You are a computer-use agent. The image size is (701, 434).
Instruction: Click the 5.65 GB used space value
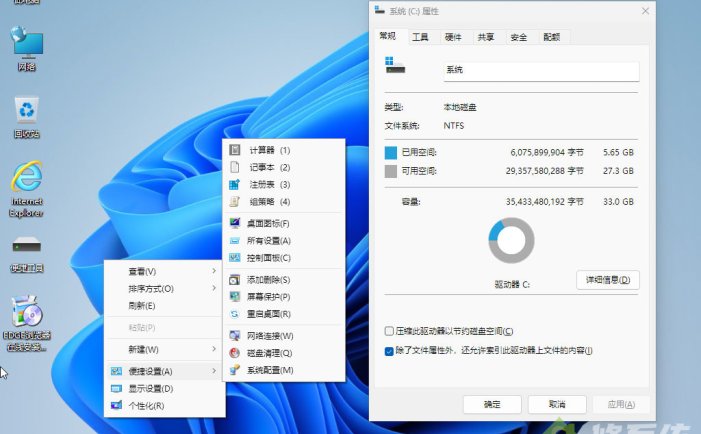[x=618, y=152]
